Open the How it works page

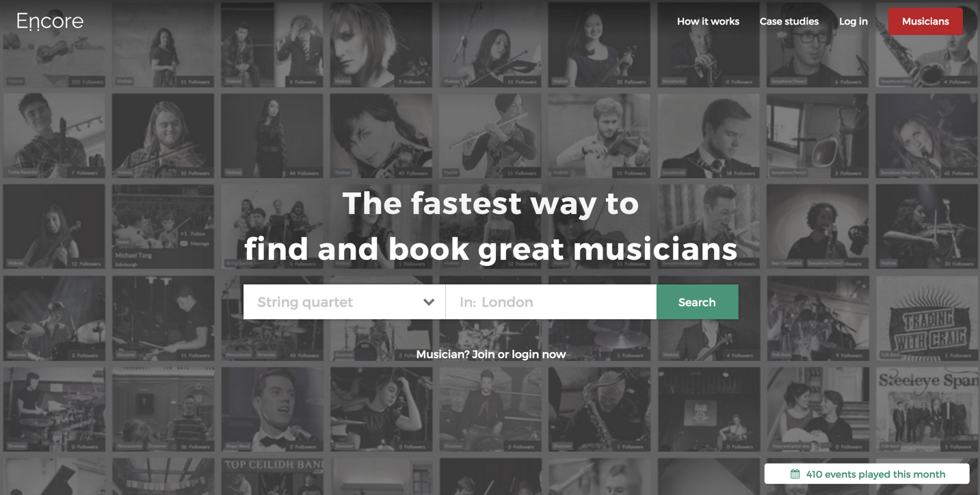[x=708, y=21]
